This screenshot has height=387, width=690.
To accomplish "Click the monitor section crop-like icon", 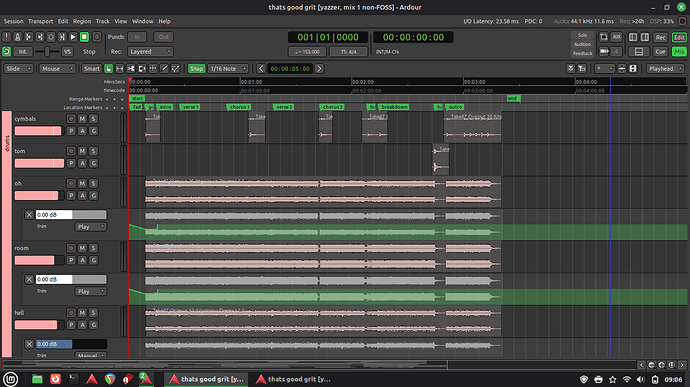I will 604,37.
